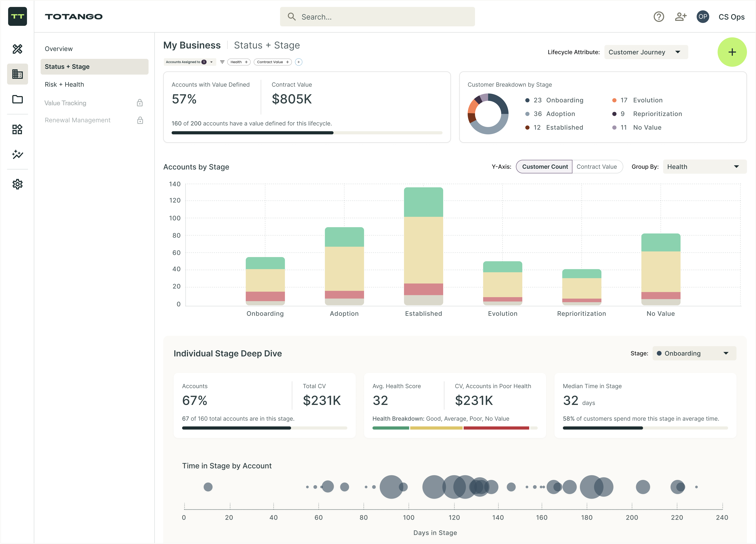
Task: Open Lifecycle Attribute Customer Journey dropdown
Action: (646, 52)
